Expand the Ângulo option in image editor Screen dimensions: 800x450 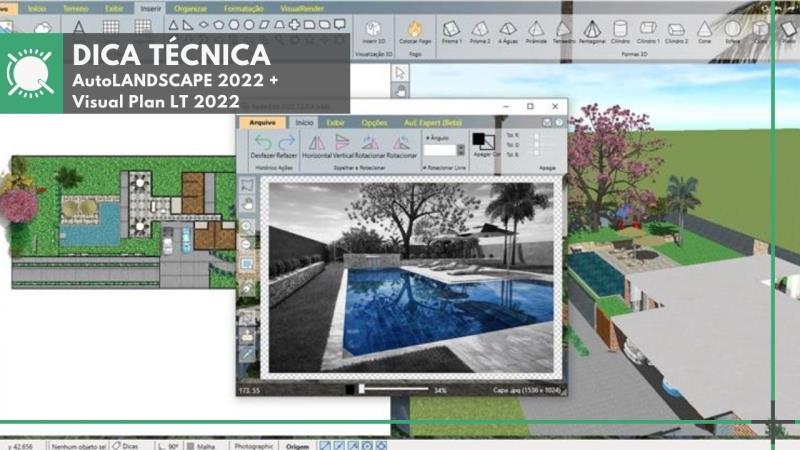437,138
